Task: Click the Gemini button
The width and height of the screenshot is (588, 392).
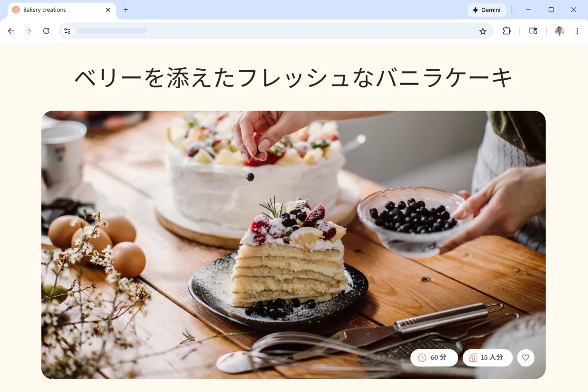Action: [x=487, y=10]
